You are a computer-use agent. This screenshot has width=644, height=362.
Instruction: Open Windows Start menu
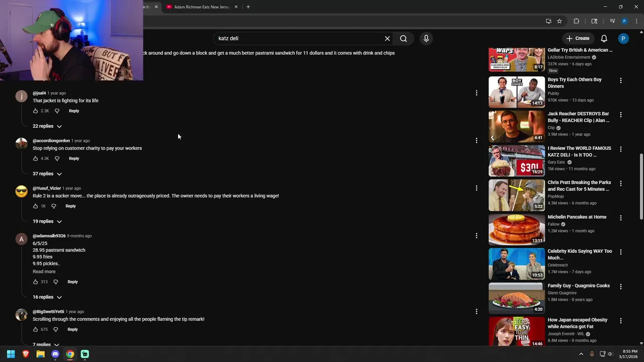click(x=11, y=354)
